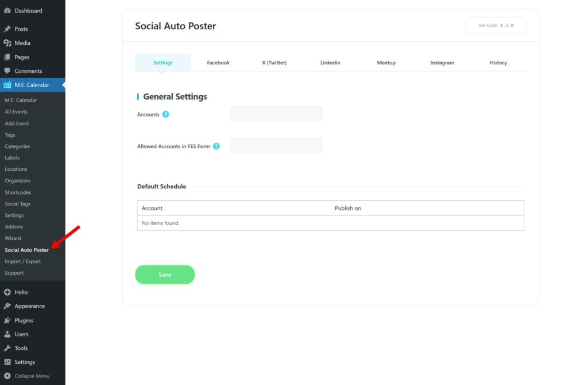Click the Accounts input field
This screenshot has width=588, height=385.
[x=276, y=114]
